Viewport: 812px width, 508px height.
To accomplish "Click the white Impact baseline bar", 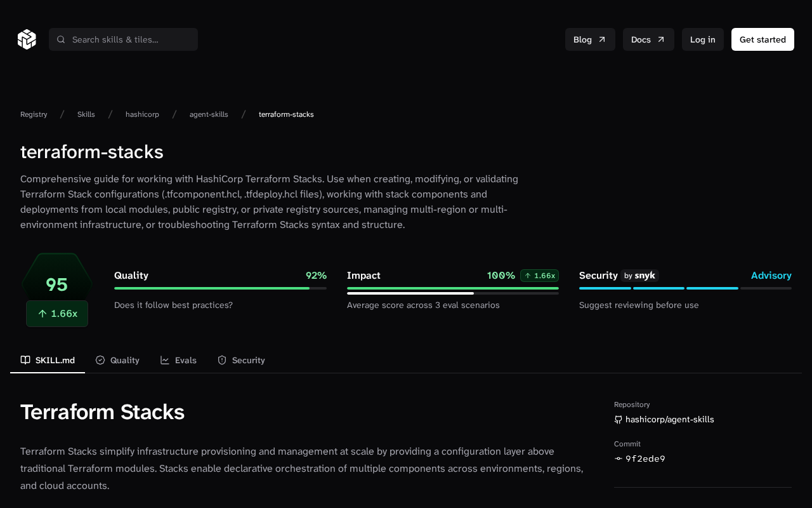I will [410, 293].
